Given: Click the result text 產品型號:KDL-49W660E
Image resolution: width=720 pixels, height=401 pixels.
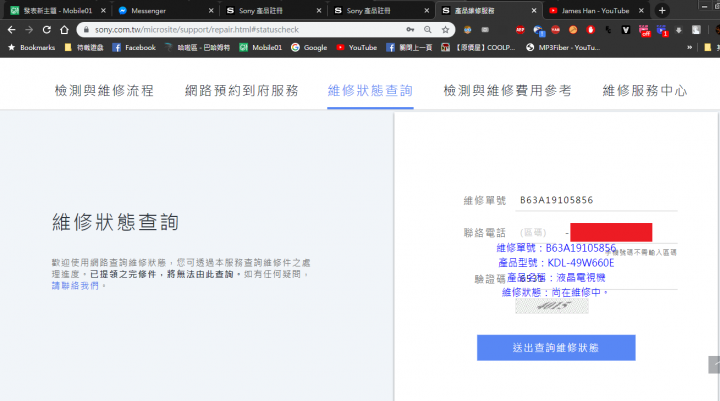Looking at the screenshot, I should click(556, 263).
